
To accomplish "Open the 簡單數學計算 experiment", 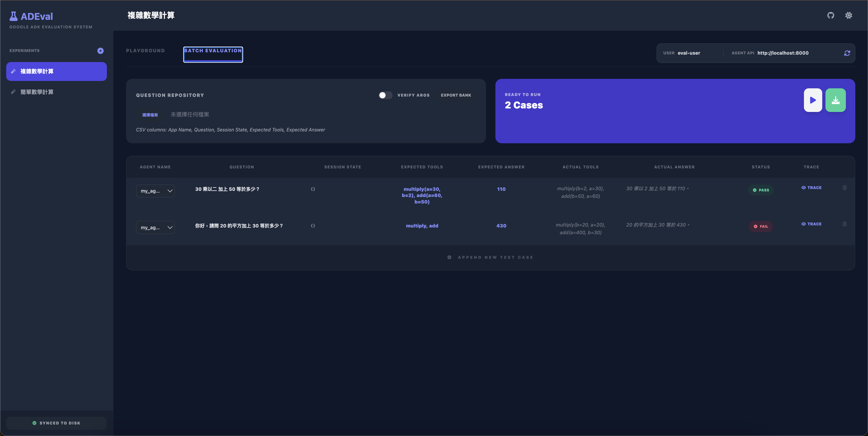I will pos(56,92).
